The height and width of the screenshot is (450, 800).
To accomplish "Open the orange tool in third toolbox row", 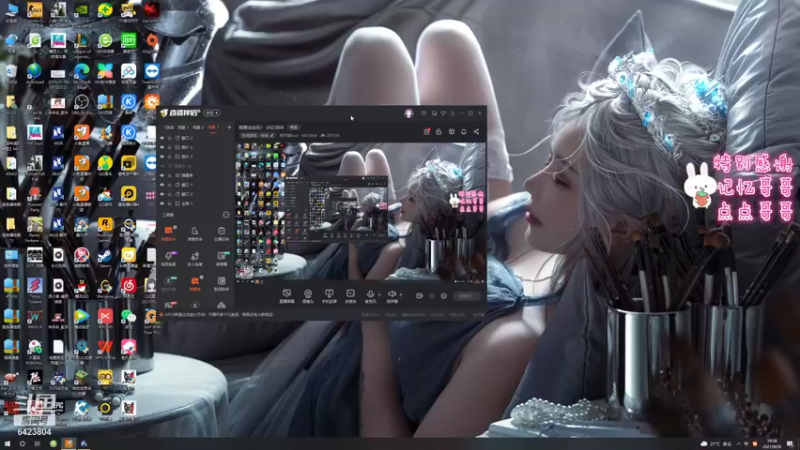I will [x=194, y=283].
